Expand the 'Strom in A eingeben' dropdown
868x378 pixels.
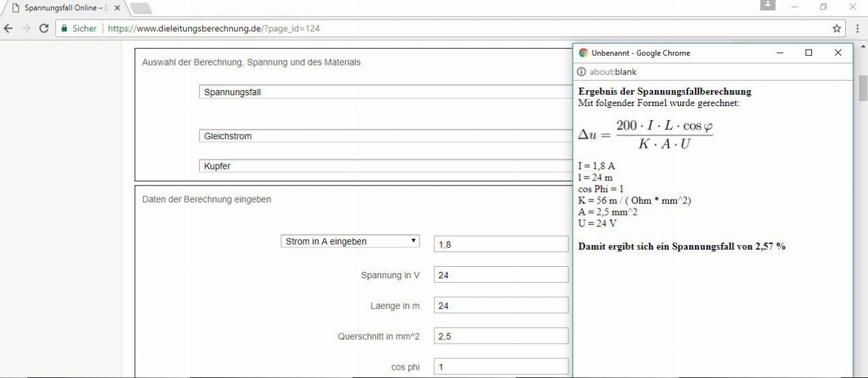click(350, 241)
